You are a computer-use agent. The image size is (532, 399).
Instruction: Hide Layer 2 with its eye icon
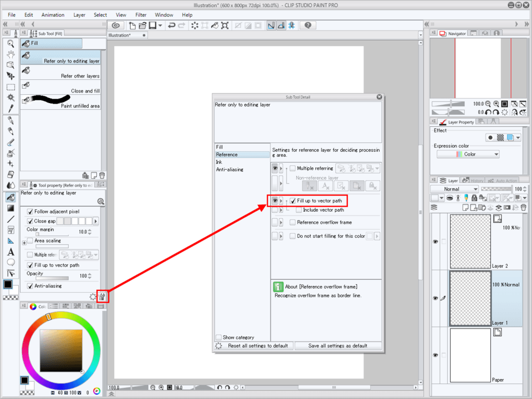click(436, 242)
